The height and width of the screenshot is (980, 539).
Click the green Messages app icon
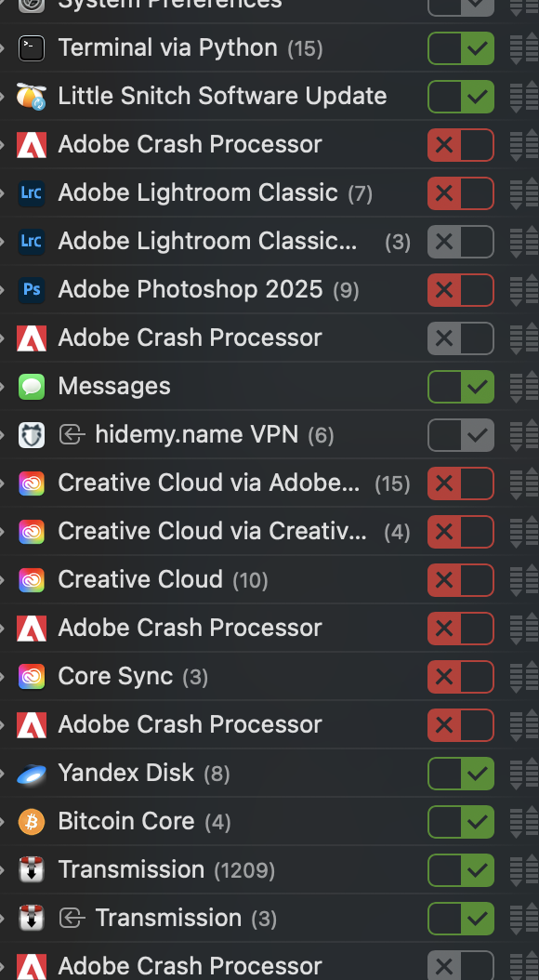pyautogui.click(x=32, y=386)
